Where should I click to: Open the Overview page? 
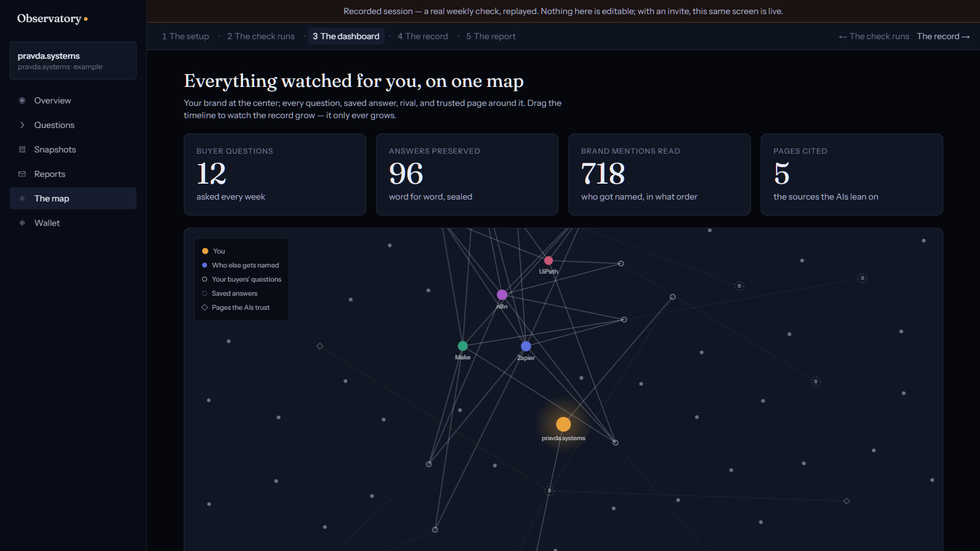coord(73,100)
